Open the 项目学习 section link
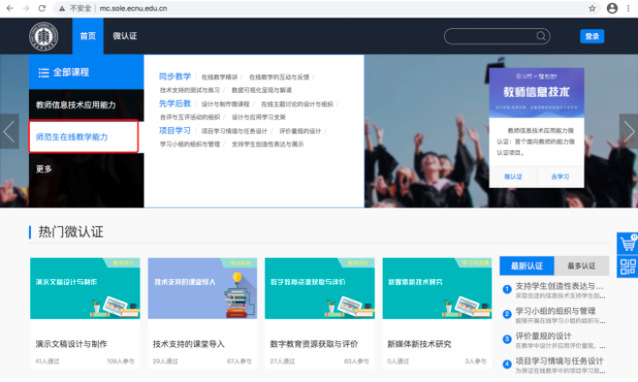Image resolution: width=638 pixels, height=382 pixels. (x=175, y=131)
